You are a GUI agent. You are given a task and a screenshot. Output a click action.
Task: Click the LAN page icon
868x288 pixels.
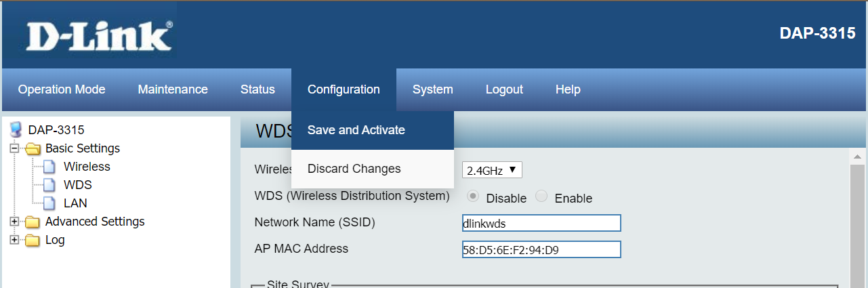click(x=49, y=203)
